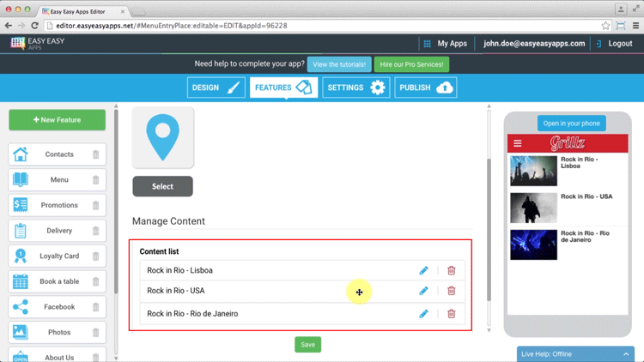The image size is (644, 362).
Task: Select Rock in Rio - USA thumbnail in preview
Action: (533, 208)
